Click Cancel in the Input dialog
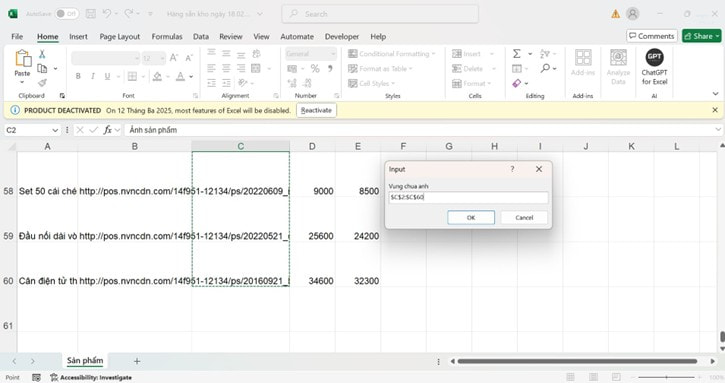Screen dimensions: 725x383 (x=524, y=217)
